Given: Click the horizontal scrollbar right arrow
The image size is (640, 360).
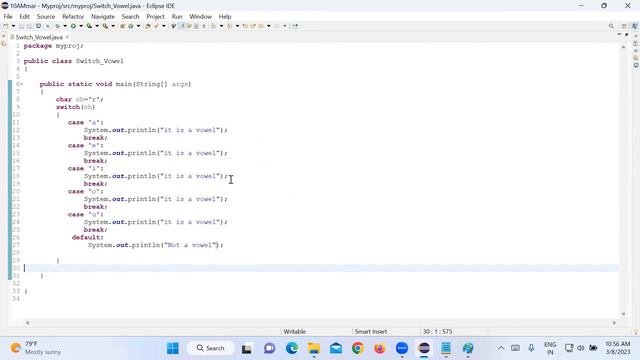Looking at the screenshot, I should [x=614, y=323].
